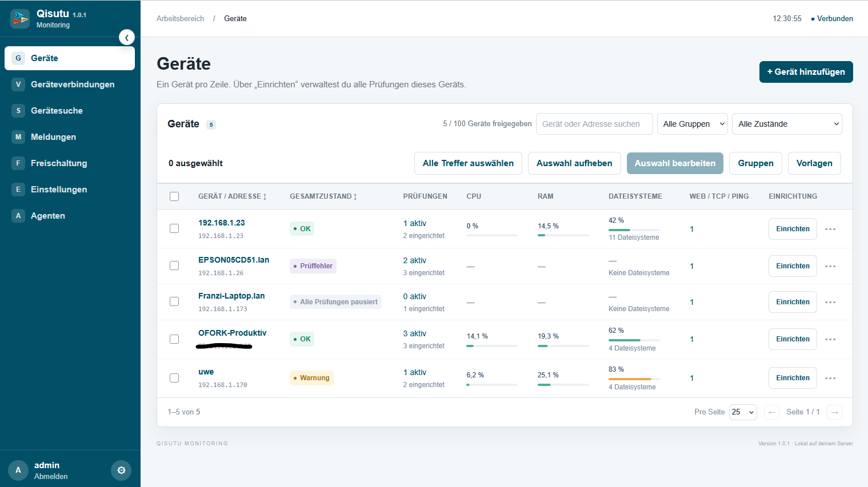868x487 pixels.
Task: Open the three-dot menu for the 192.168.1.23 row
Action: (830, 229)
